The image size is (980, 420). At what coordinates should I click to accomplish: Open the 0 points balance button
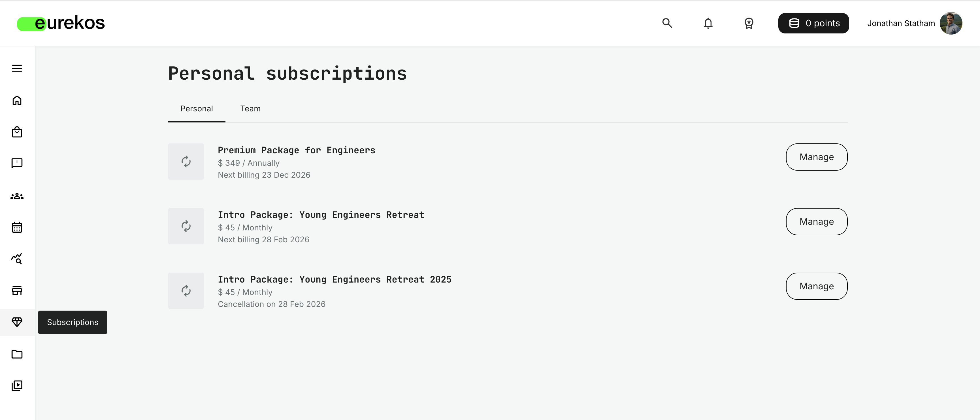click(813, 23)
